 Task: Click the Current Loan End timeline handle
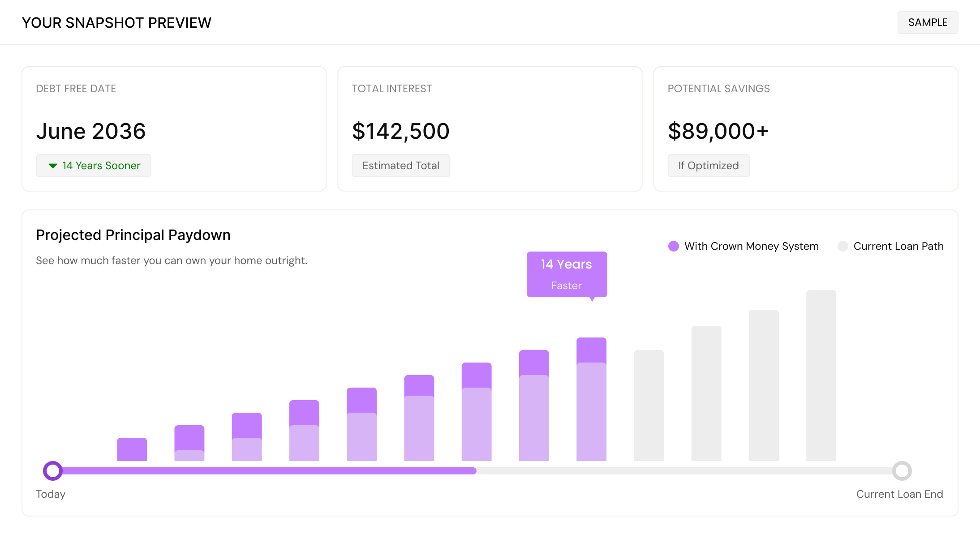[902, 471]
